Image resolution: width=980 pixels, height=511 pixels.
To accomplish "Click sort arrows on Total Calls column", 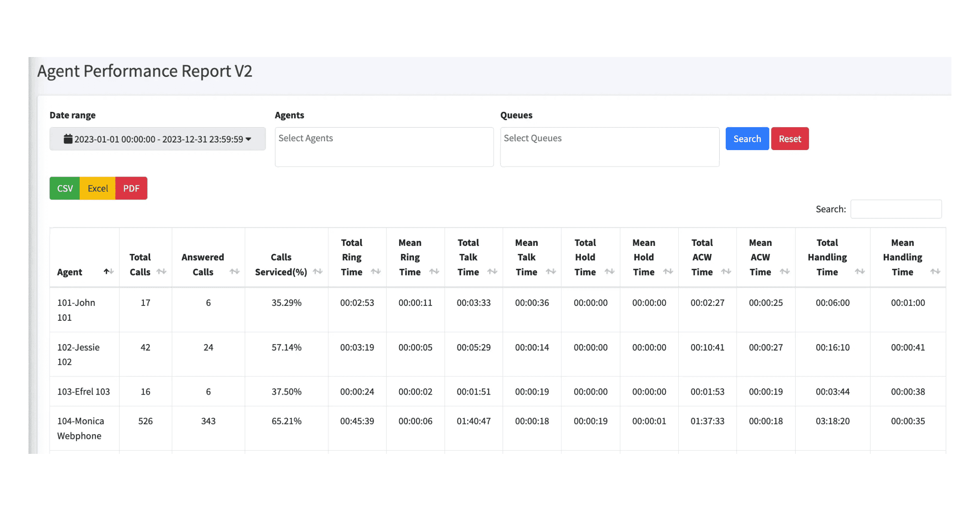I will pos(161,272).
